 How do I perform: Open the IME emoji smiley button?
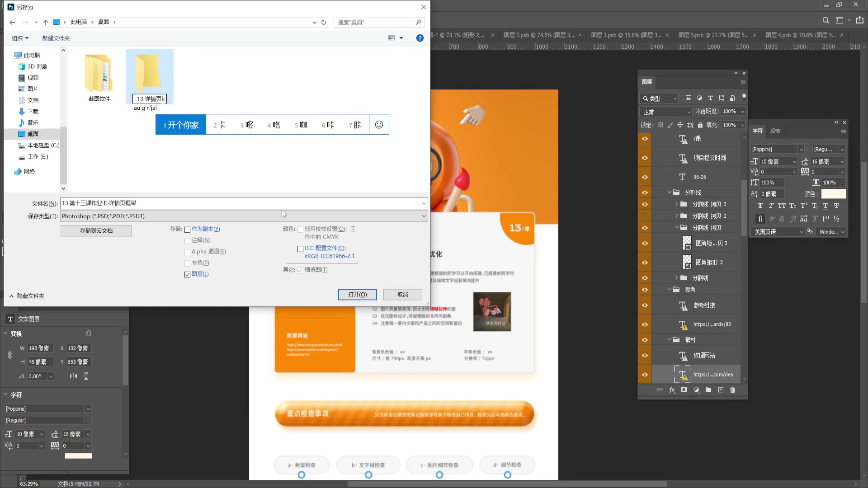[x=379, y=125]
